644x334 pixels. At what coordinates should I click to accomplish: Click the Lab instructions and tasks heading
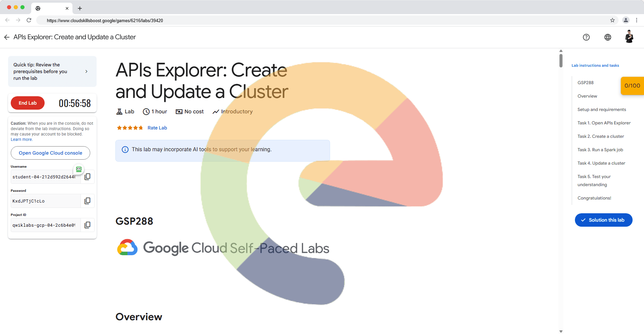[595, 65]
